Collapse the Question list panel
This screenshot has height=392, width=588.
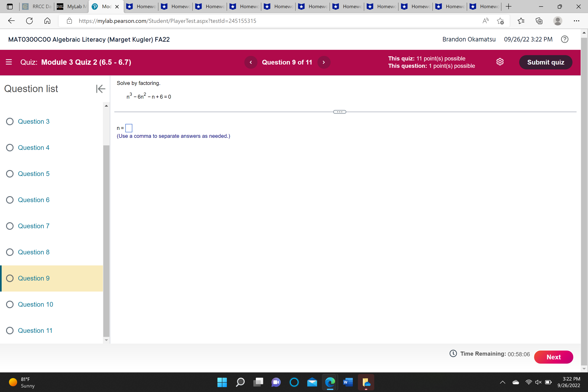pyautogui.click(x=100, y=89)
